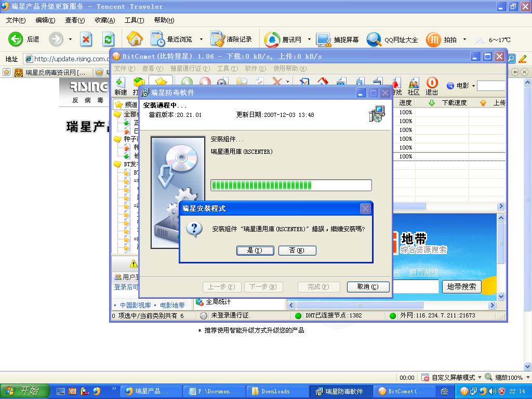The height and width of the screenshot is (399, 532).
Task: Open the browser 收藏(A) menu
Action: (x=104, y=20)
